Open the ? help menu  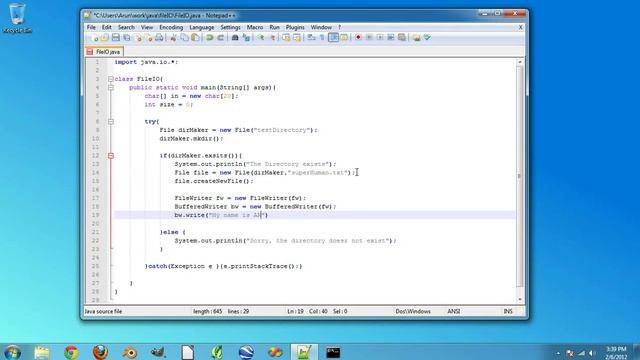pos(340,27)
